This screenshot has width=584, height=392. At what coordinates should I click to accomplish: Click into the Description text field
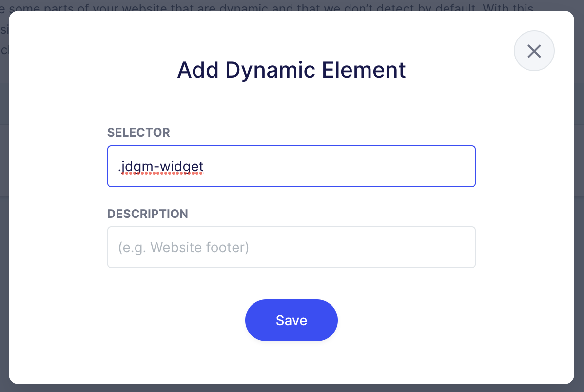(291, 247)
